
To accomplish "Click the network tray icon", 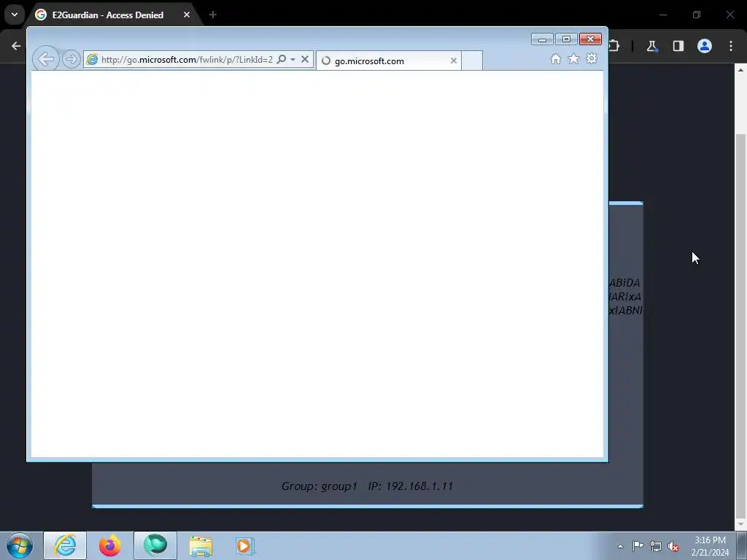I will (x=656, y=546).
